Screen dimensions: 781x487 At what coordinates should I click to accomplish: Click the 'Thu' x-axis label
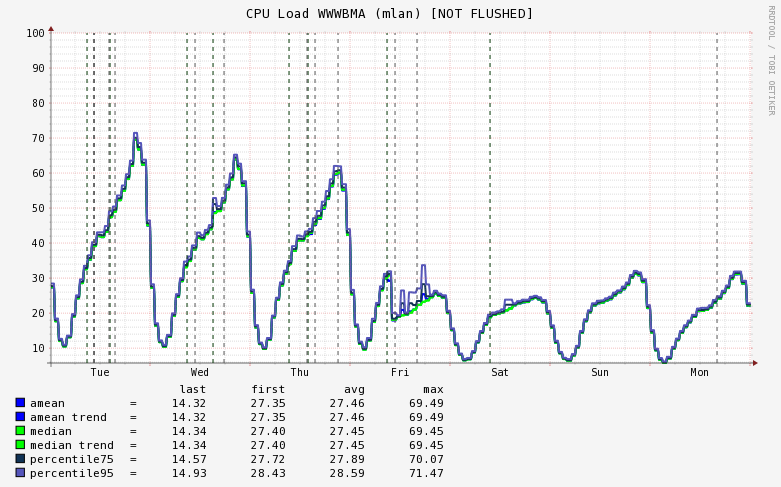pos(299,372)
